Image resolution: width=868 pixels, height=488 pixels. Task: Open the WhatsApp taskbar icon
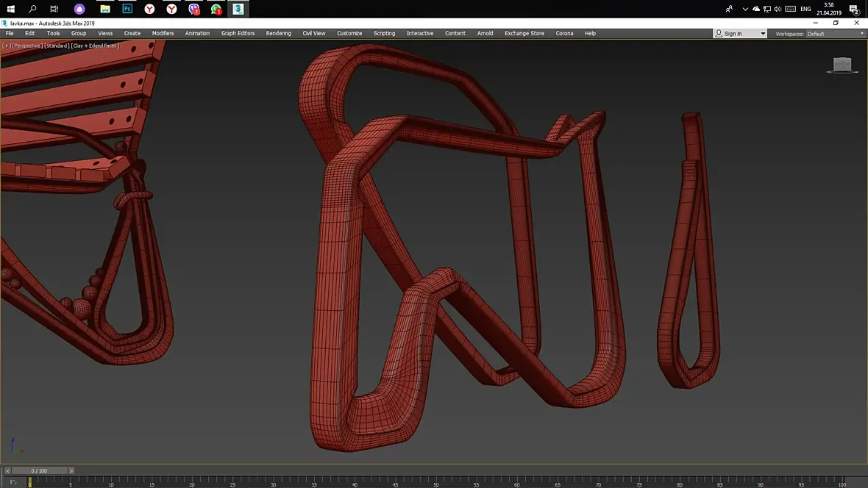point(216,9)
